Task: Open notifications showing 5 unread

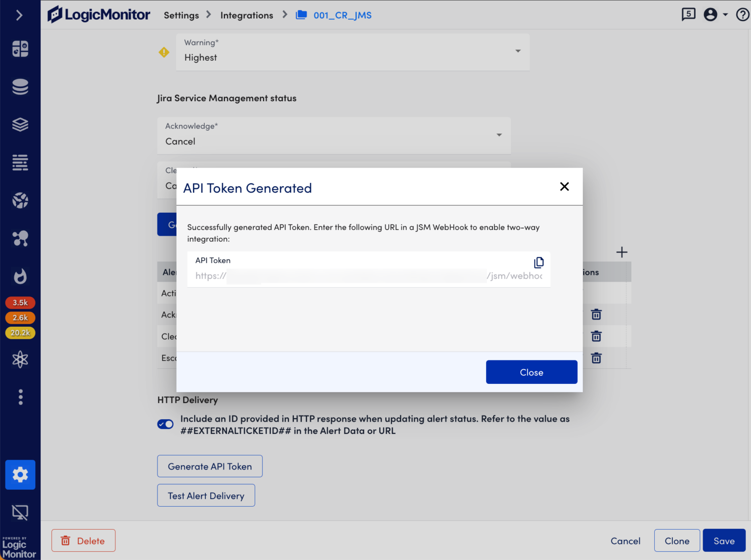Action: tap(688, 14)
